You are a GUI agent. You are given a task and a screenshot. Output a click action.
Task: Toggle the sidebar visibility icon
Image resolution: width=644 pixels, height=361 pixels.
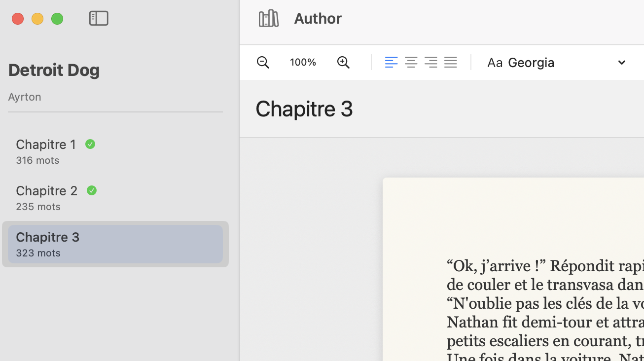(x=99, y=18)
